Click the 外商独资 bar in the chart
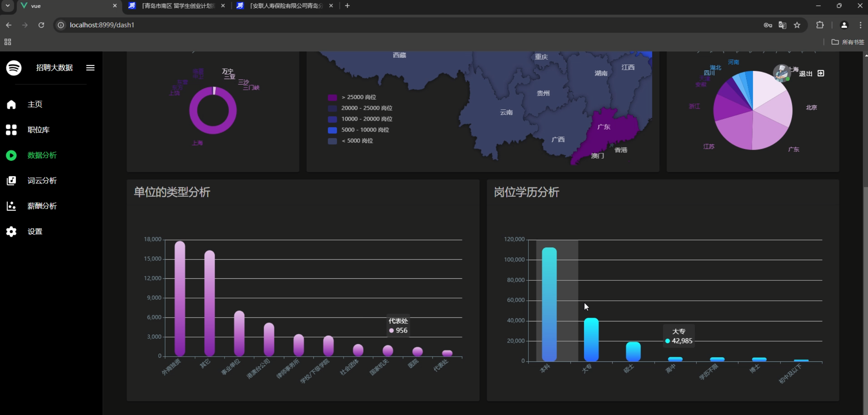The width and height of the screenshot is (868, 415). click(x=180, y=298)
